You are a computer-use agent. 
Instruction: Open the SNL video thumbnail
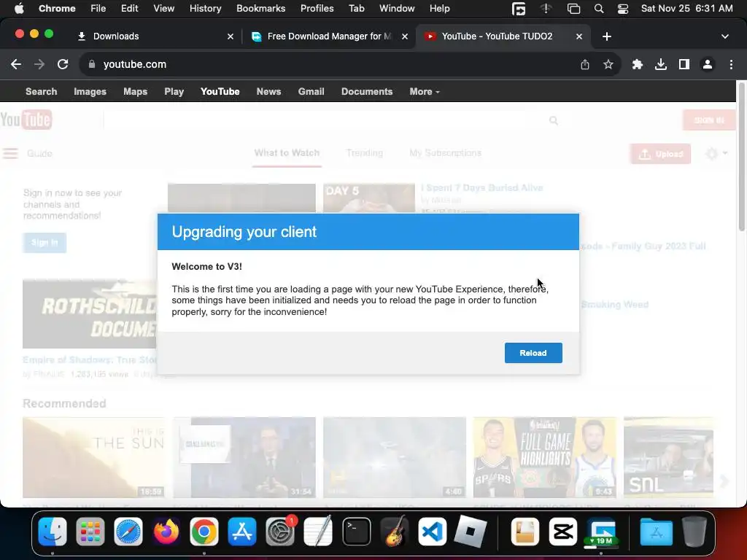pos(668,458)
